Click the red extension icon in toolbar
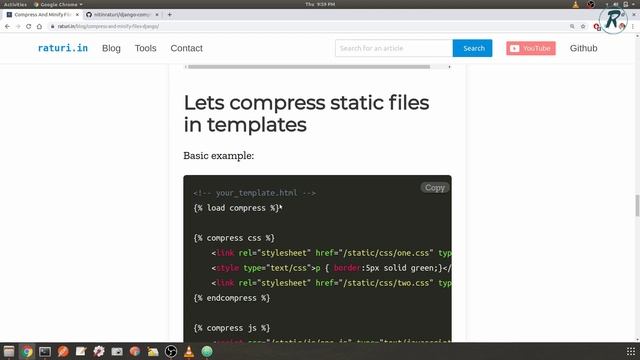The image size is (640, 360). 597,27
